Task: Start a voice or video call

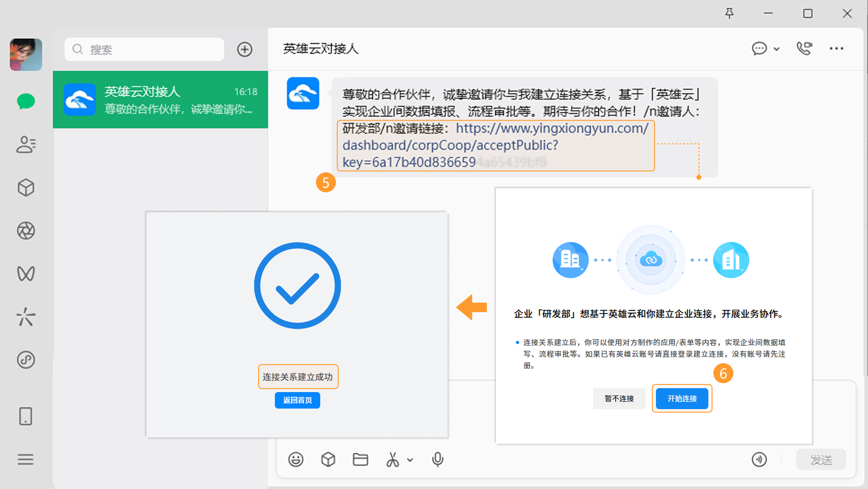Action: (804, 49)
